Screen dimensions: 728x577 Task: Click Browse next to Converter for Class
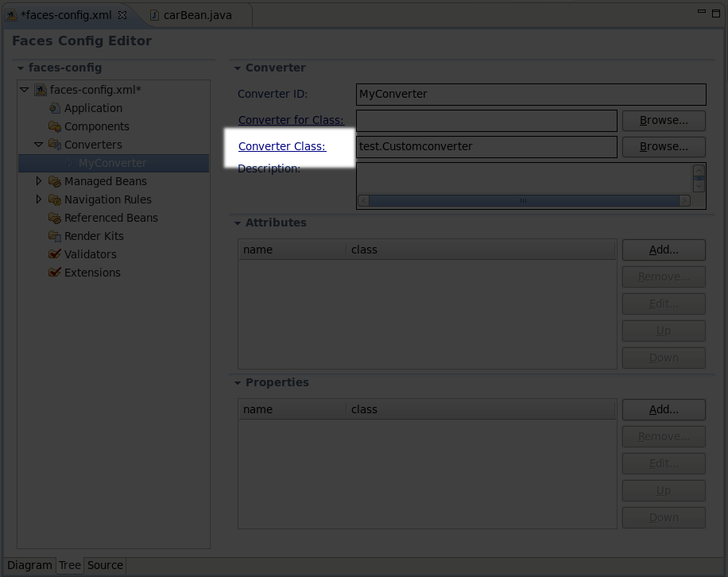[663, 120]
